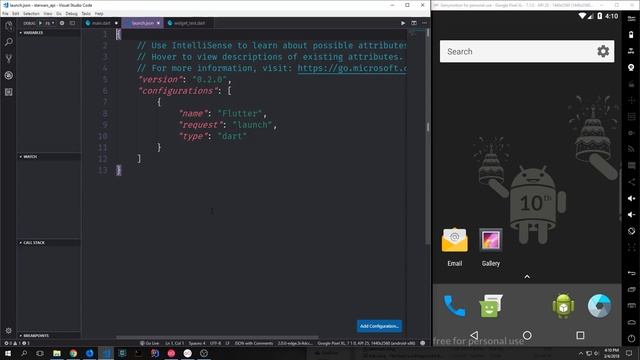Image resolution: width=640 pixels, height=360 pixels.
Task: Open the Explorer view in activity bar
Action: 9,26
